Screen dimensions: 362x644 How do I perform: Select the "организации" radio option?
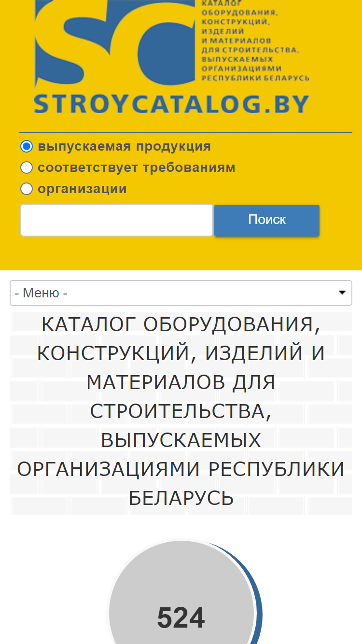tap(27, 189)
